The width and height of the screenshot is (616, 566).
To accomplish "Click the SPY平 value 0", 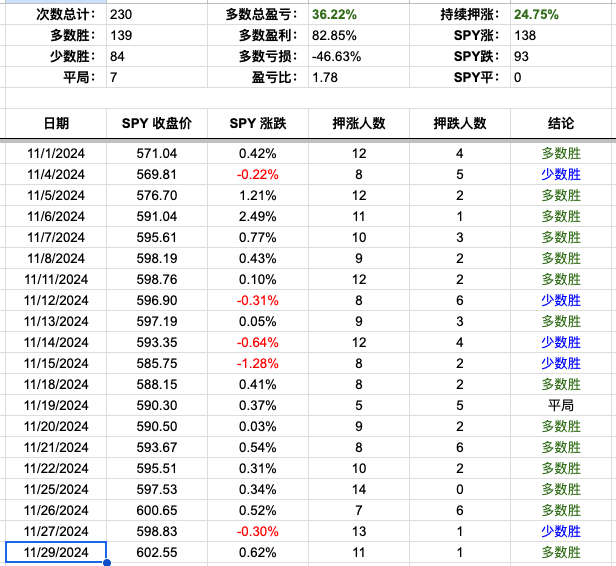I will click(x=517, y=77).
